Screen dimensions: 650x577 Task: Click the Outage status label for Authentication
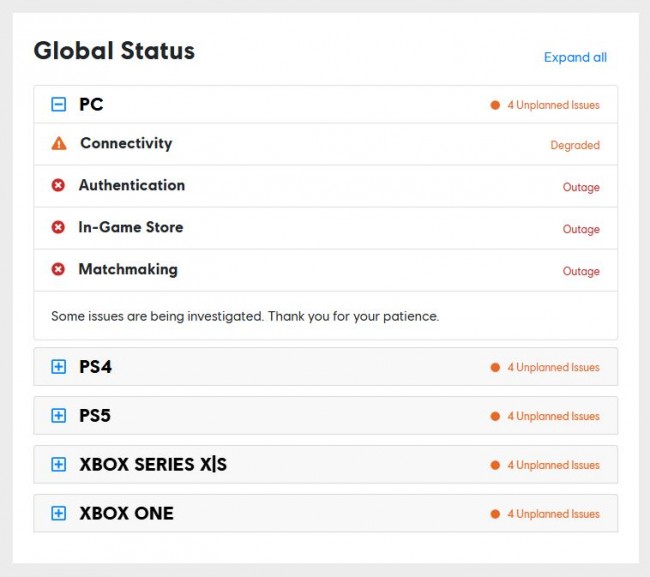click(x=581, y=187)
